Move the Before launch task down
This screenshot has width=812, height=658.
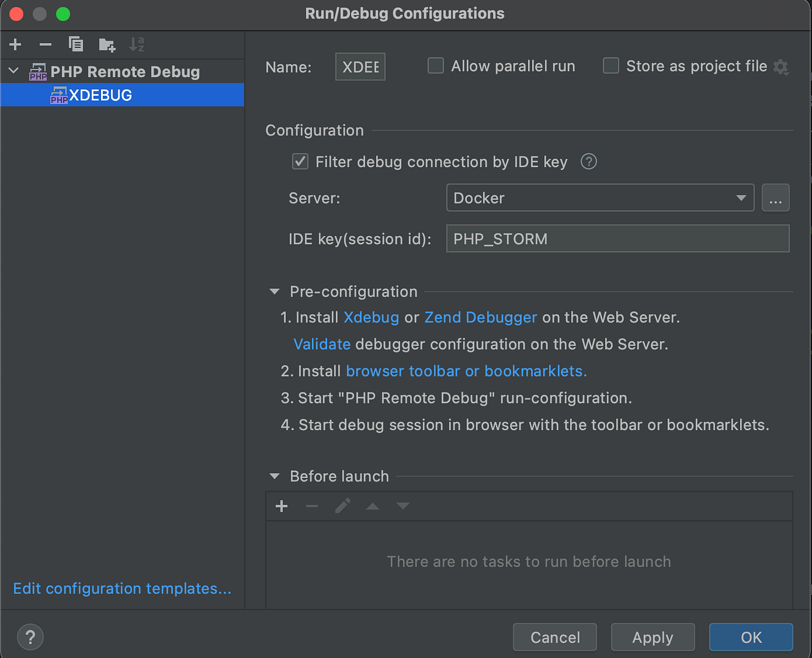(402, 505)
